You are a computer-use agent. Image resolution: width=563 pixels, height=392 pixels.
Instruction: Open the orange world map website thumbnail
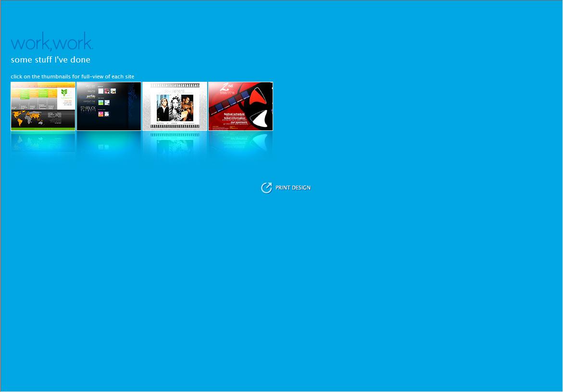click(x=43, y=106)
